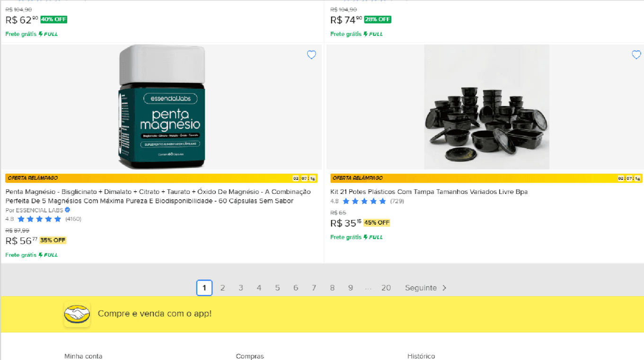Click the (4160) reviews count
The image size is (644, 360).
pos(73,219)
